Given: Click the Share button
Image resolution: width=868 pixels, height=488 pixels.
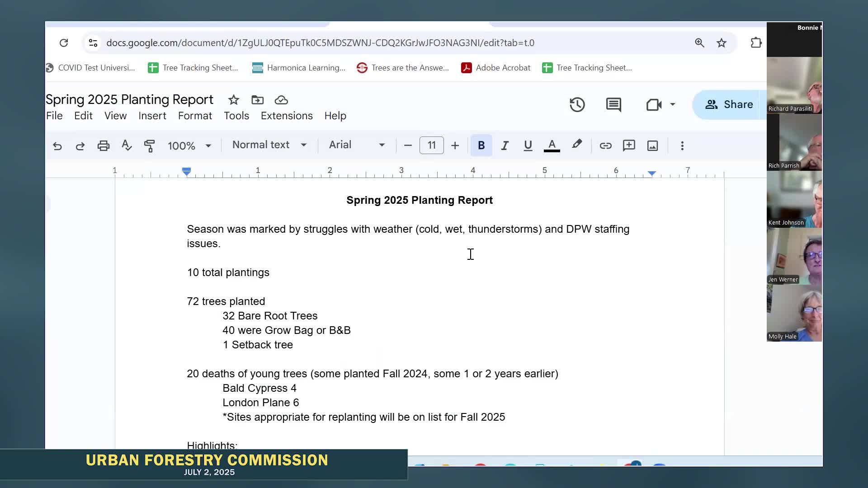Looking at the screenshot, I should coord(728,104).
